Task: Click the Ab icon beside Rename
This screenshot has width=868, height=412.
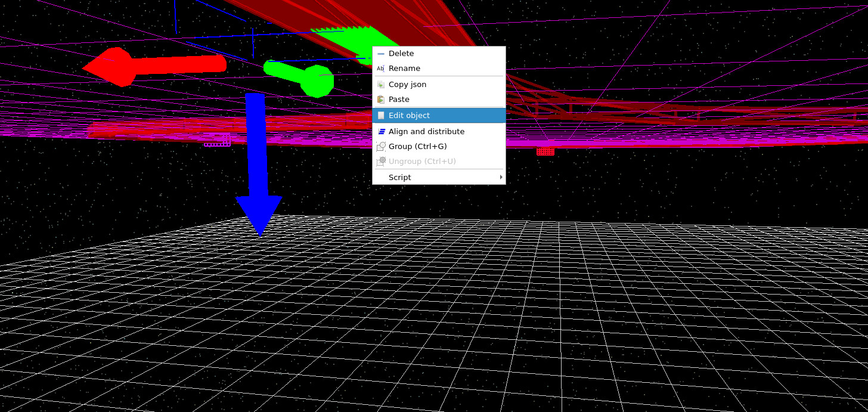Action: tap(381, 69)
